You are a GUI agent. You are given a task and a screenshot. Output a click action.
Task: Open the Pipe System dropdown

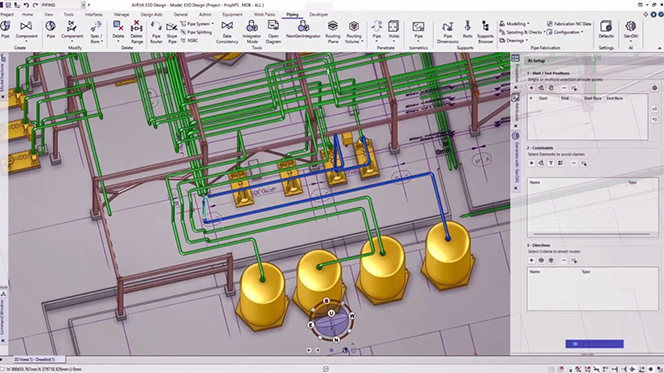[197, 24]
